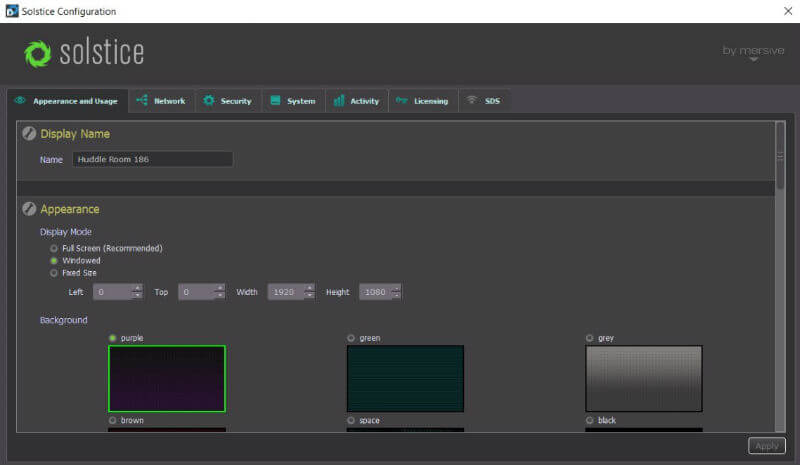Click the Solstice green swirl logo
The height and width of the screenshot is (465, 800).
click(38, 54)
